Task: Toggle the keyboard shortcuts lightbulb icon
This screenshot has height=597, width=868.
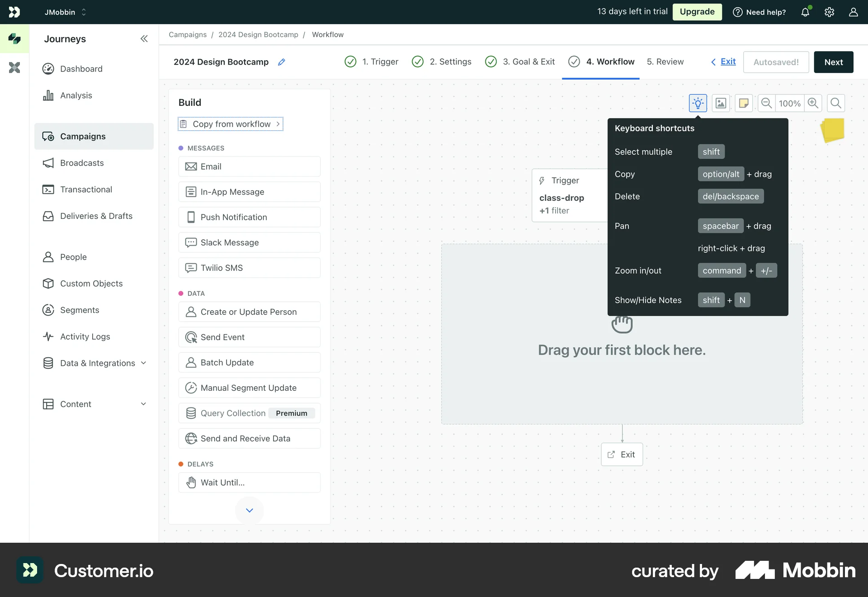Action: click(698, 103)
